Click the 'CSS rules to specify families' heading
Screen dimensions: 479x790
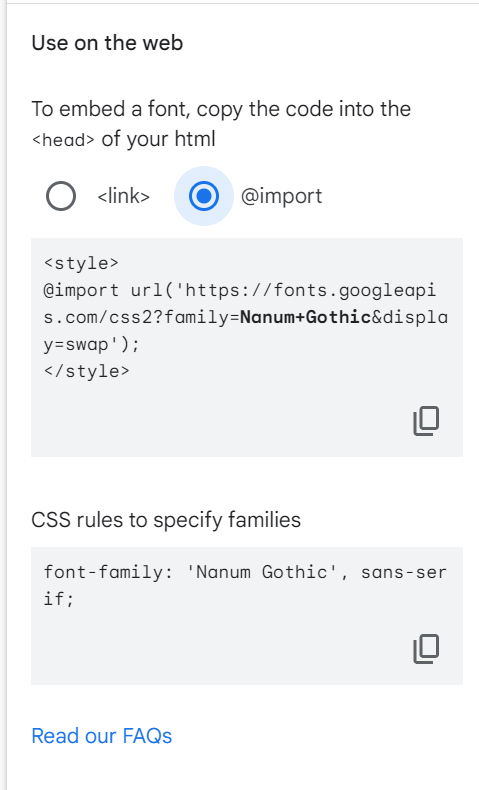click(x=166, y=519)
